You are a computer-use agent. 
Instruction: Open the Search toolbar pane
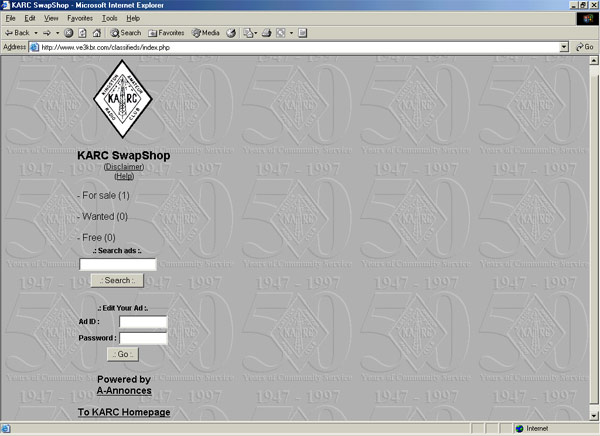coord(126,33)
